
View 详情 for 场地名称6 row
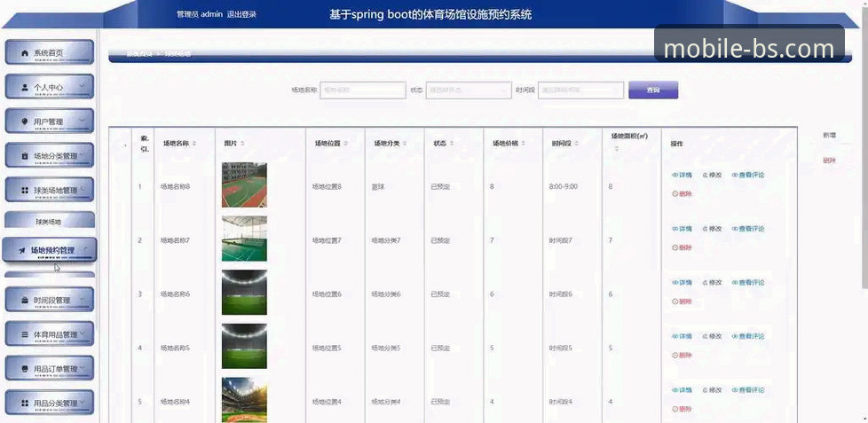(682, 283)
